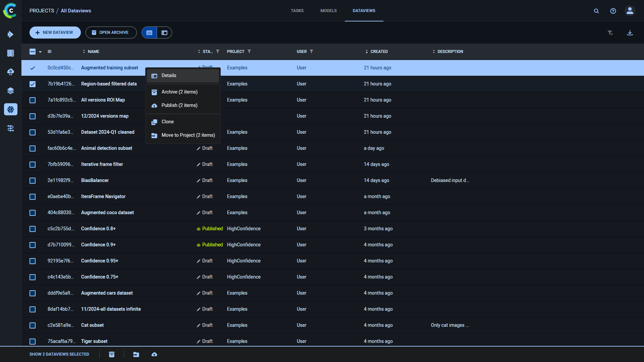Click the search icon top right
Viewport: 644px width, 362px height.
coord(597,11)
